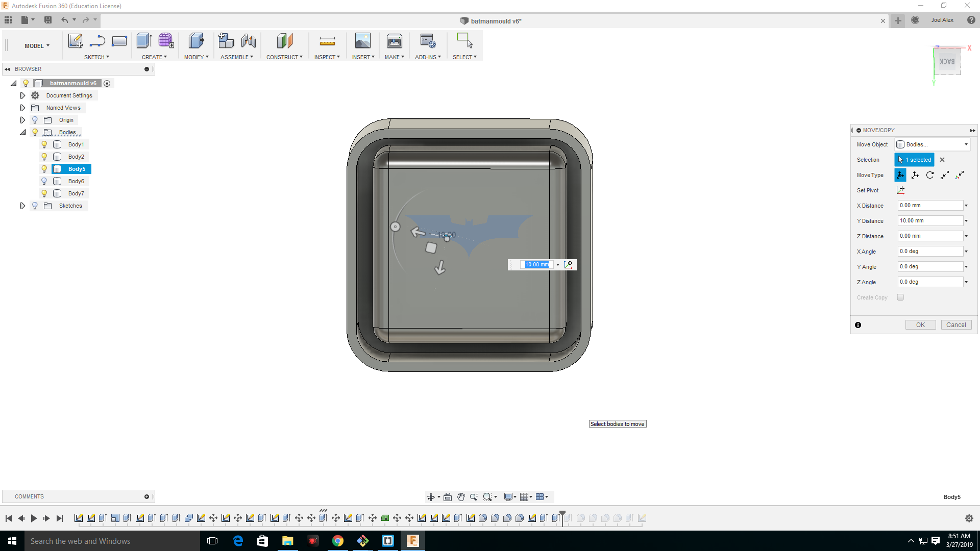This screenshot has width=980, height=551.
Task: Open the MODIFY menu
Action: [196, 57]
